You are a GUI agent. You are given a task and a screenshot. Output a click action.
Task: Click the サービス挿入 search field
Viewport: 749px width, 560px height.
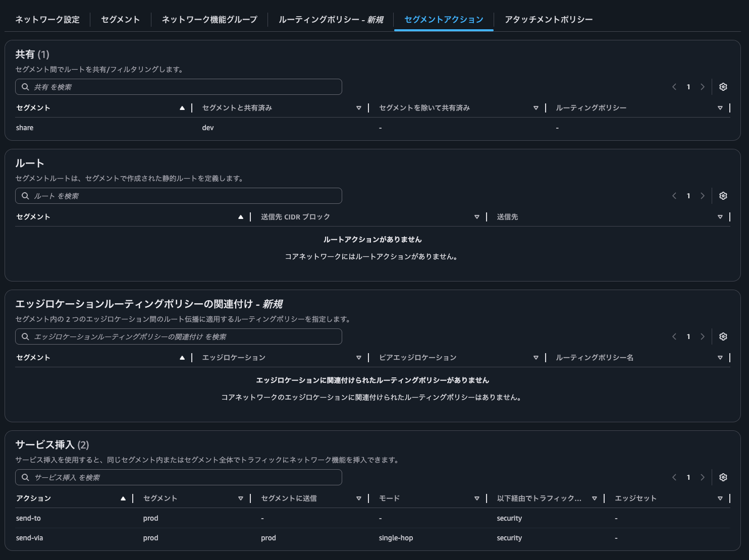[179, 477]
